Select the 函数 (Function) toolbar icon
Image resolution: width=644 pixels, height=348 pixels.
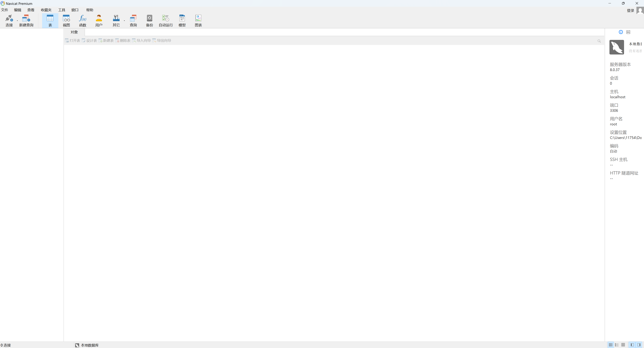[x=83, y=20]
